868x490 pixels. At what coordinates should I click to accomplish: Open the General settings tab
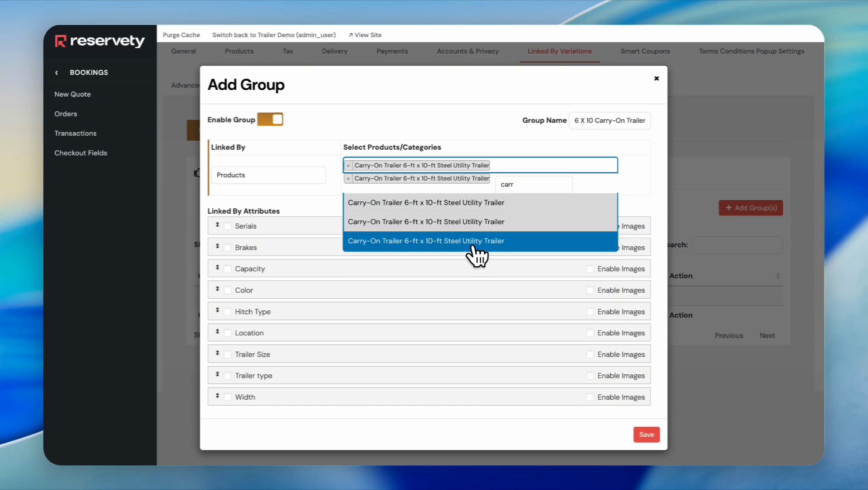click(x=184, y=51)
